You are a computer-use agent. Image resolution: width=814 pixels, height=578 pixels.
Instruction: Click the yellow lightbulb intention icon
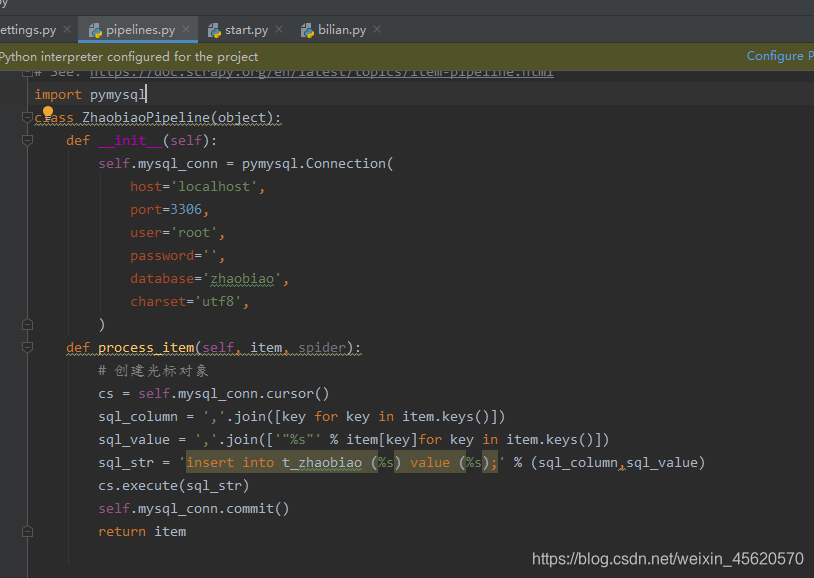click(x=48, y=112)
